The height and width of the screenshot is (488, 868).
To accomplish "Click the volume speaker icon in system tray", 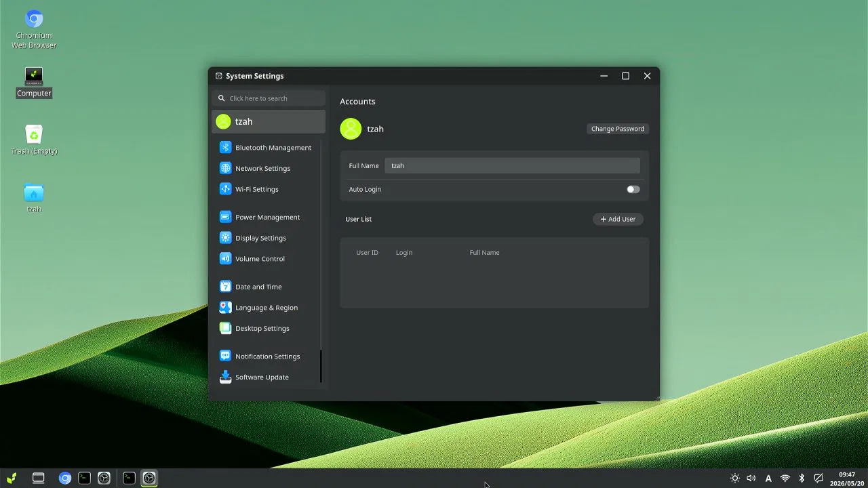I will (x=751, y=479).
